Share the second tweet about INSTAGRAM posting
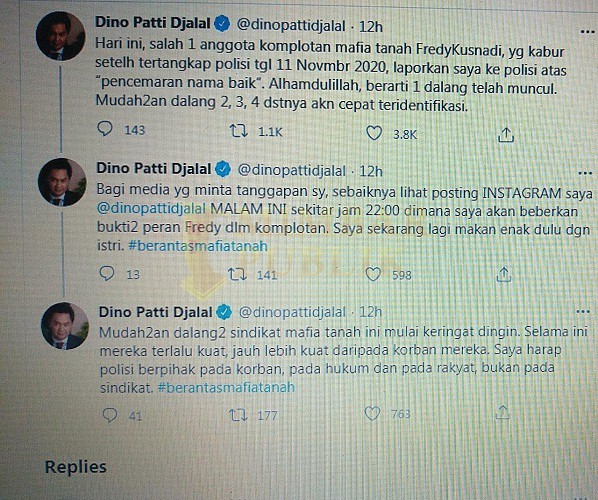 pyautogui.click(x=503, y=275)
